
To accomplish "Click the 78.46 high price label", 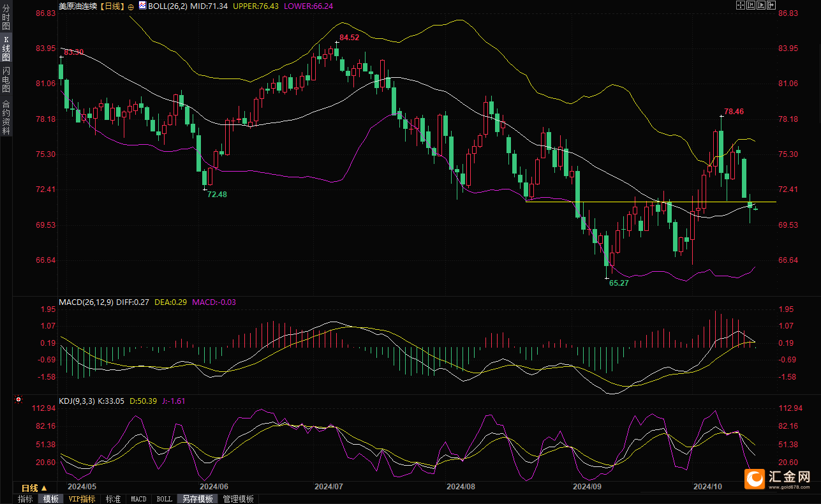I will pyautogui.click(x=734, y=112).
